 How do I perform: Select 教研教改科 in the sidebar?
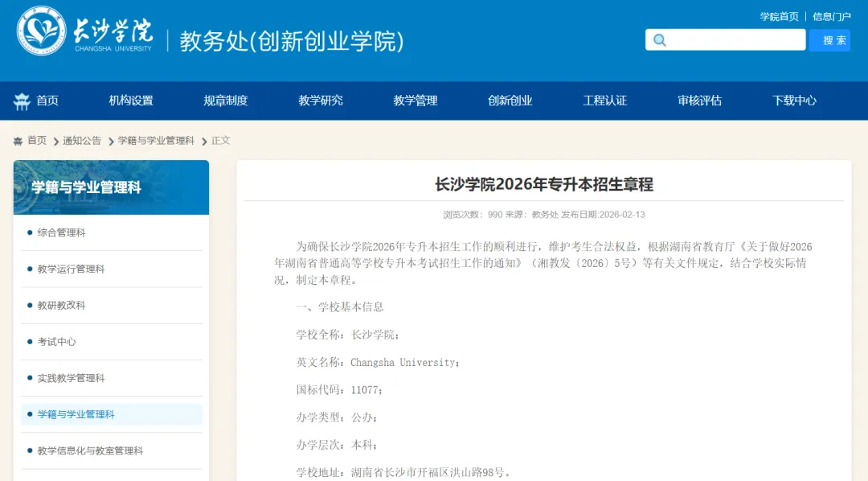tap(61, 306)
